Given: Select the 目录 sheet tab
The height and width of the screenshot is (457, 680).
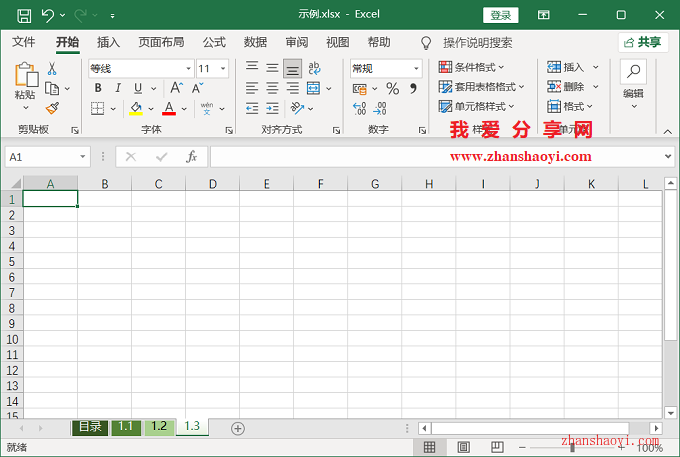Looking at the screenshot, I should pos(90,427).
